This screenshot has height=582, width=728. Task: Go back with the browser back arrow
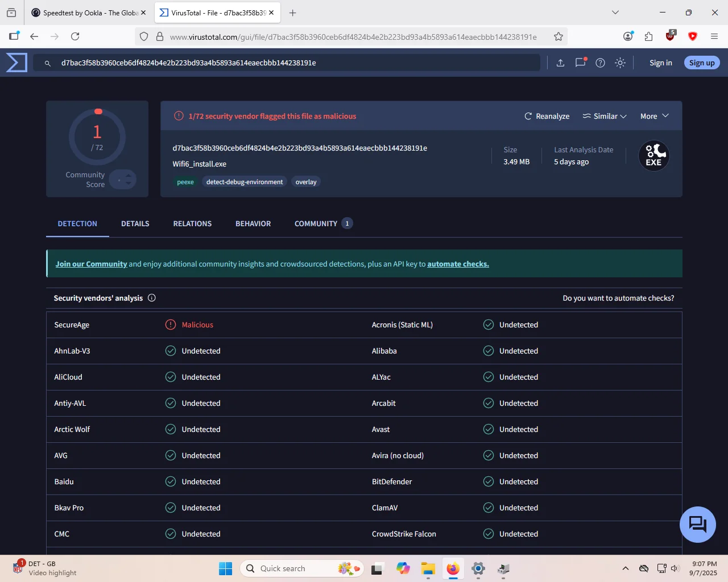pyautogui.click(x=34, y=36)
